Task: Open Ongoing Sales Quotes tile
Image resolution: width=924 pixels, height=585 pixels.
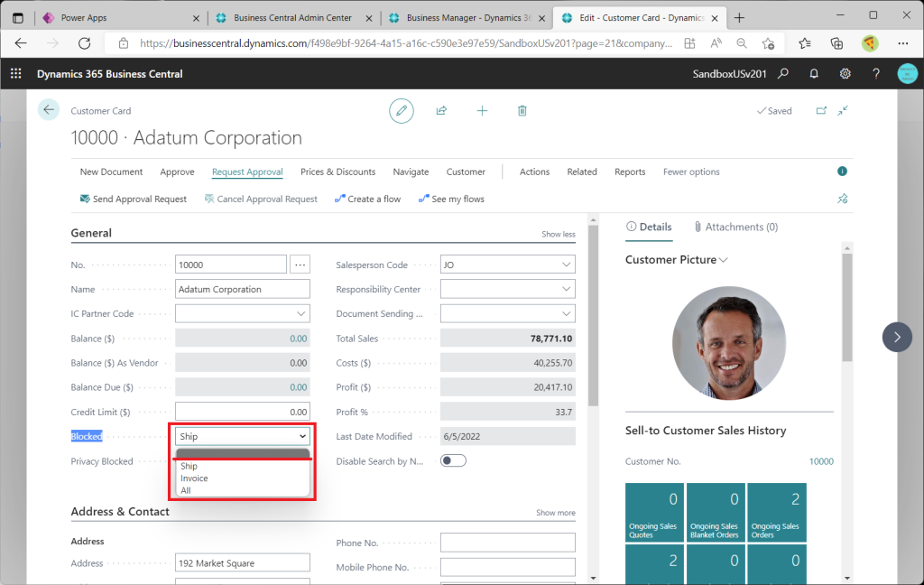Action: click(655, 513)
